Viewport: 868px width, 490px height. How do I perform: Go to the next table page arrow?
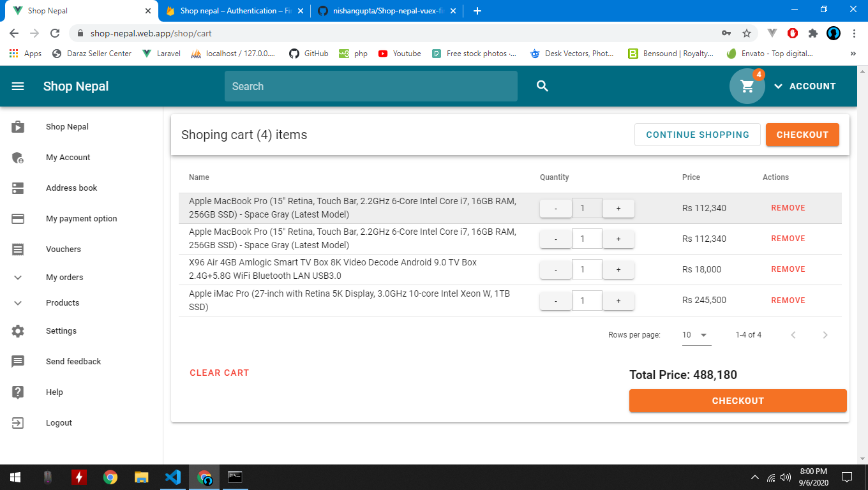(825, 335)
